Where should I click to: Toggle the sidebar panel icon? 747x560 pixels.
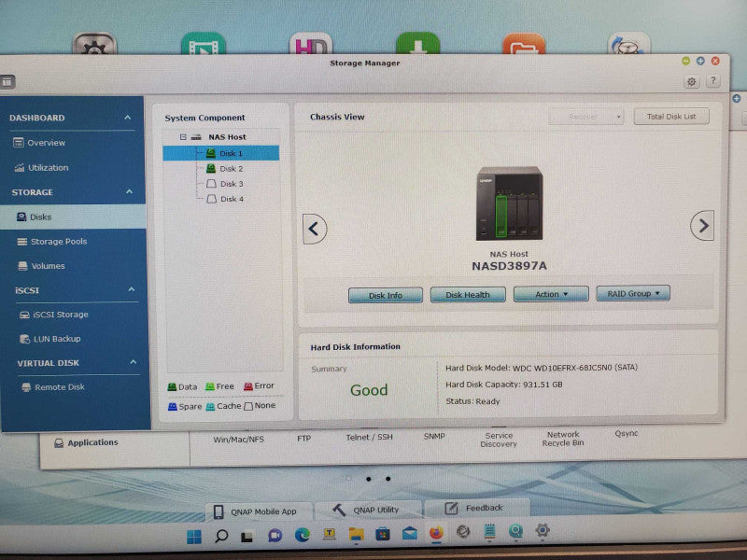point(7,82)
